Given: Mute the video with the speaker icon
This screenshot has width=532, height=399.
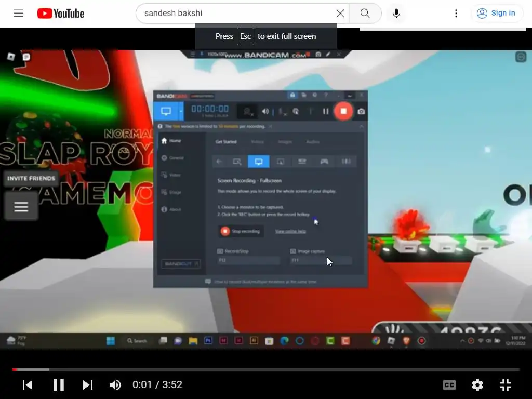Looking at the screenshot, I should [x=115, y=385].
